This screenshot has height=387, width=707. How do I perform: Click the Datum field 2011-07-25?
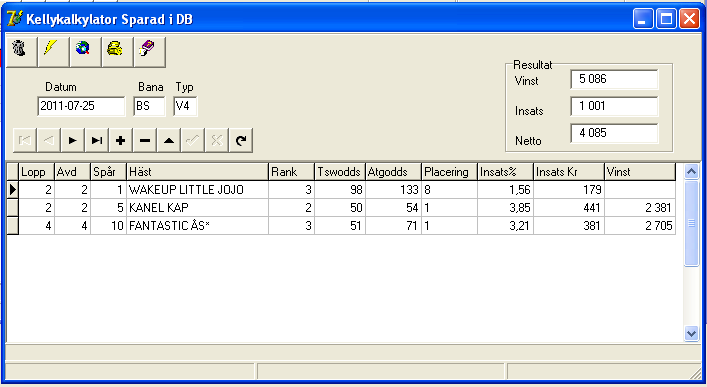(x=81, y=106)
